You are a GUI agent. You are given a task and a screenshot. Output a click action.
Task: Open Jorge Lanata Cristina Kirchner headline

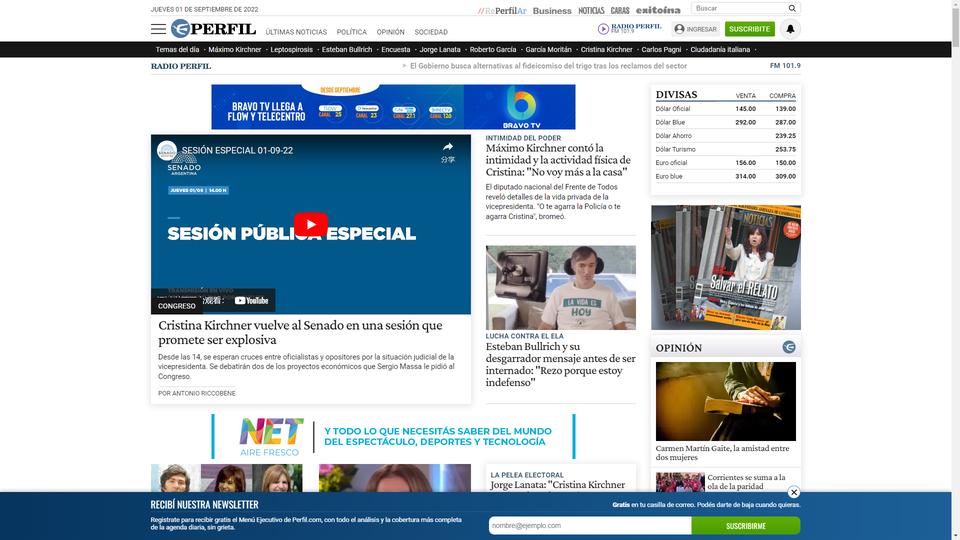click(557, 485)
